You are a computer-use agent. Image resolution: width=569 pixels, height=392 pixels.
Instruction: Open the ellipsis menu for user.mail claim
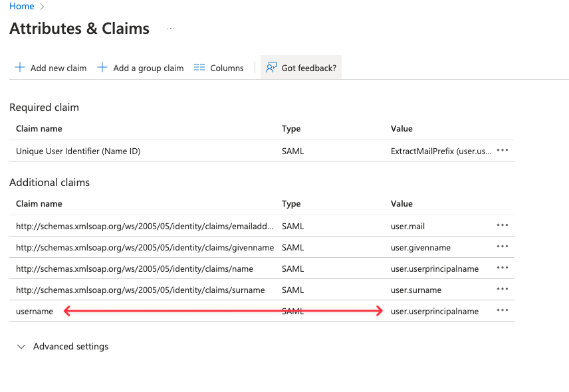503,226
